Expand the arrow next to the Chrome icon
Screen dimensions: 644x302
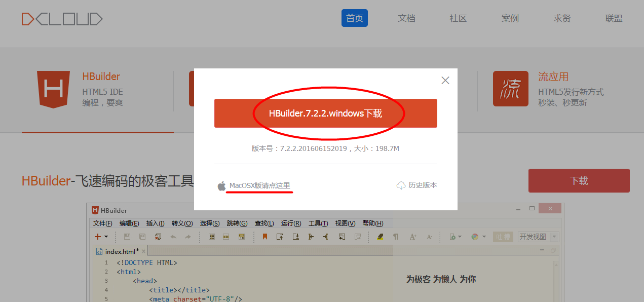pos(484,237)
